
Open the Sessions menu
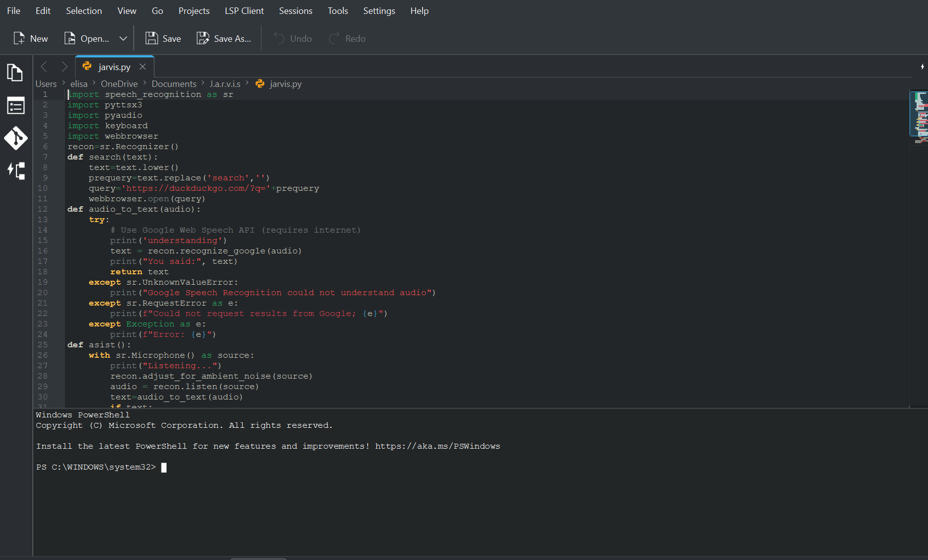tap(295, 11)
